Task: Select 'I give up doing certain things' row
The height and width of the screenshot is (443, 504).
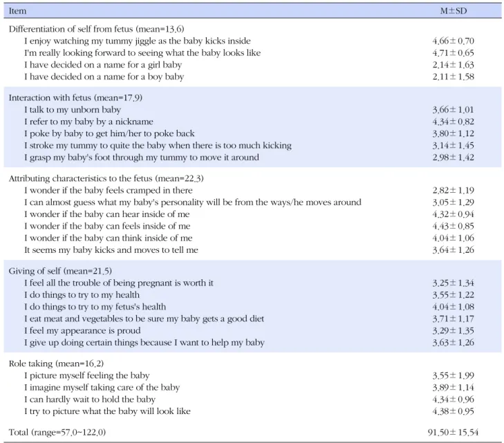Action: (x=144, y=342)
